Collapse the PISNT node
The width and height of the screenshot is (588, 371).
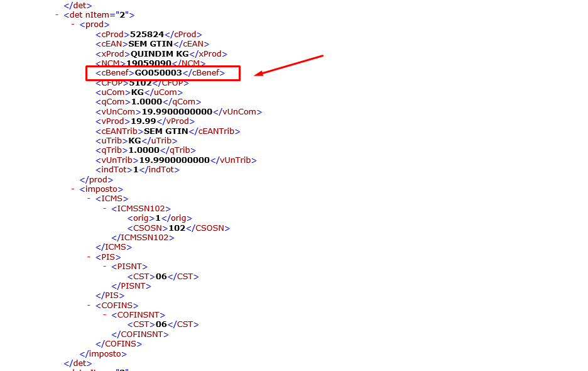click(x=106, y=267)
